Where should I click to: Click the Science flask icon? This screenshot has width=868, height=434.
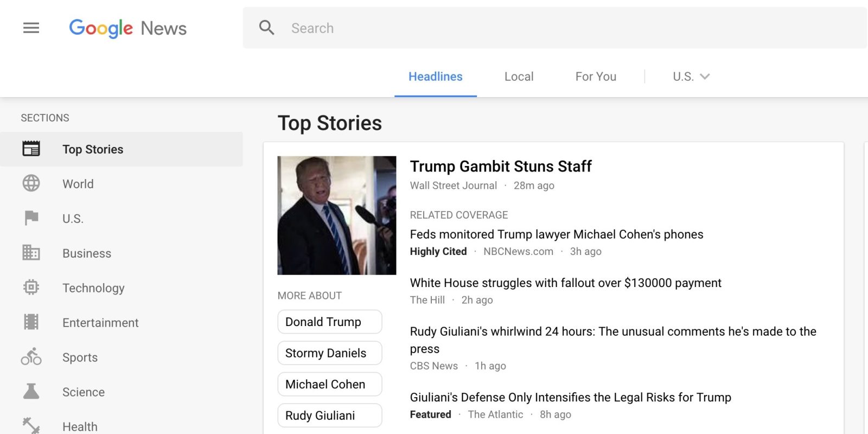pyautogui.click(x=31, y=391)
